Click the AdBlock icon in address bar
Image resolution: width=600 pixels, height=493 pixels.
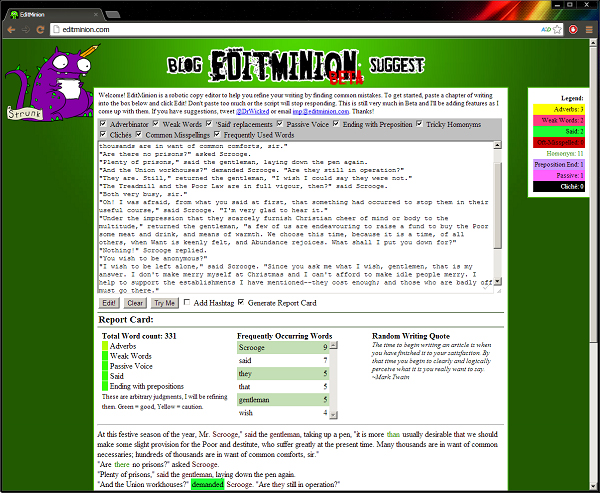[546, 29]
